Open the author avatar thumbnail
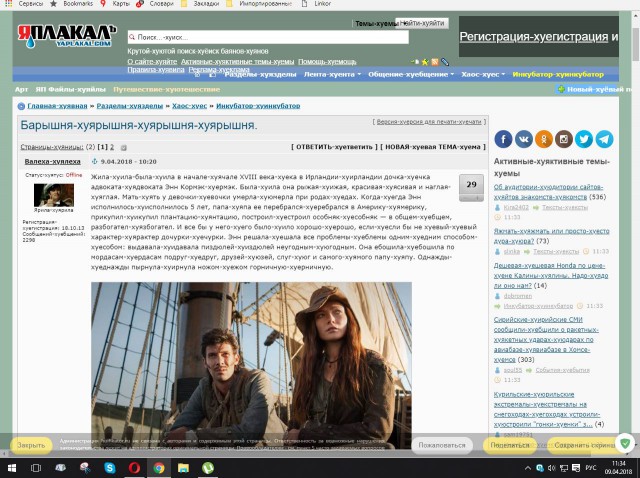The height and width of the screenshot is (478, 640). (53, 195)
